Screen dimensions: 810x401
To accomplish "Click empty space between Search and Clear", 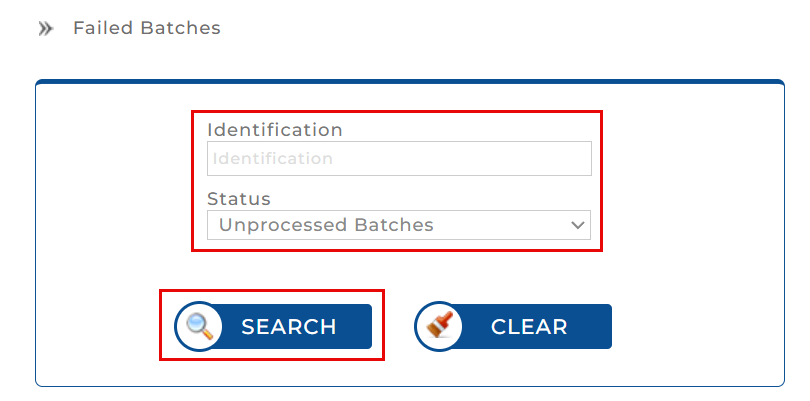I will pos(393,327).
